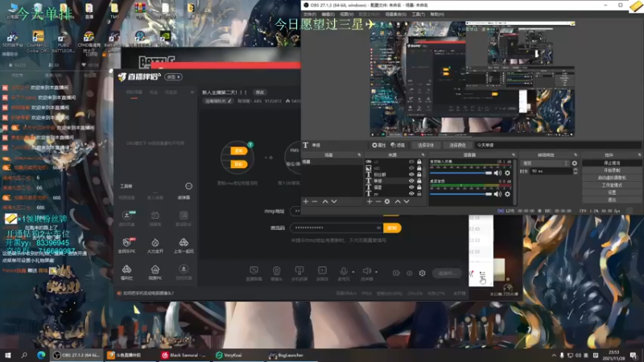Click 工作室模式 studio mode button
The height and width of the screenshot is (362, 644).
click(612, 185)
